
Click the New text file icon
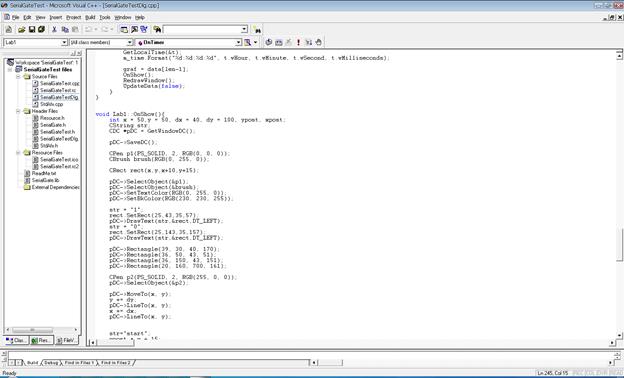click(x=9, y=29)
